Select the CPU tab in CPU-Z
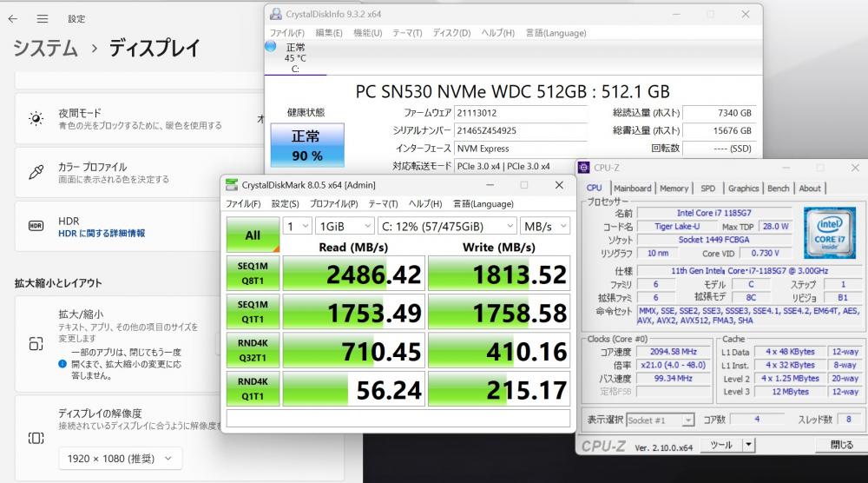This screenshot has width=868, height=483. click(594, 189)
